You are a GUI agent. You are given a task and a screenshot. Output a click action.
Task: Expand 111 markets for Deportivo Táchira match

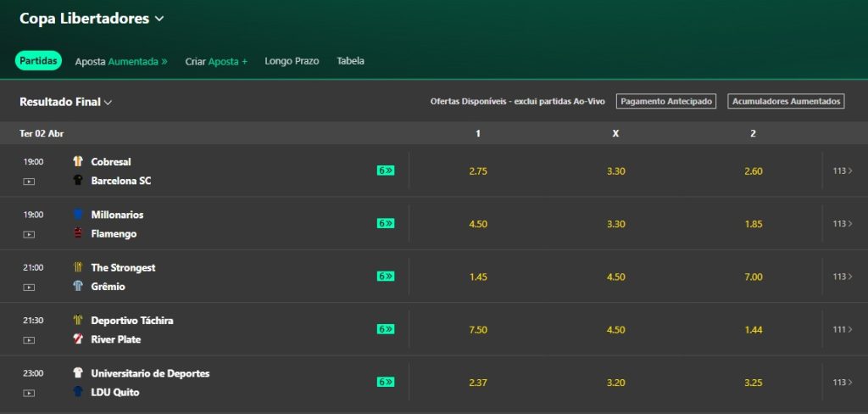[x=843, y=329]
